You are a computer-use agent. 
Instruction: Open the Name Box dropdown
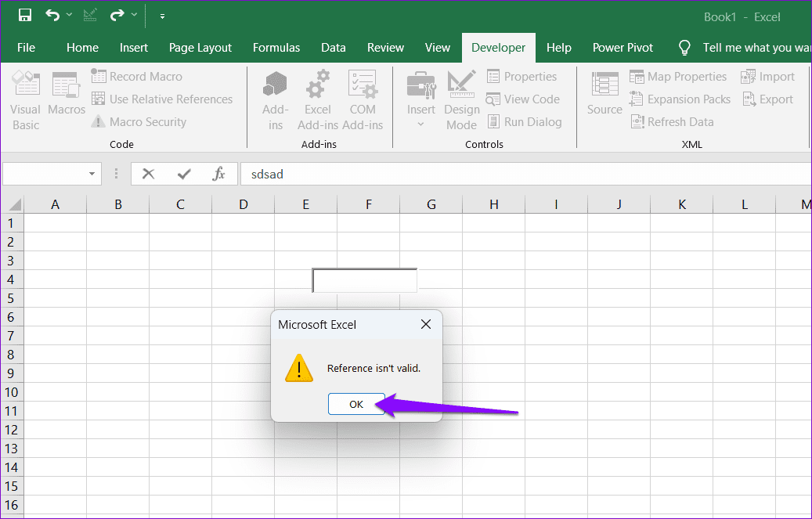(92, 174)
